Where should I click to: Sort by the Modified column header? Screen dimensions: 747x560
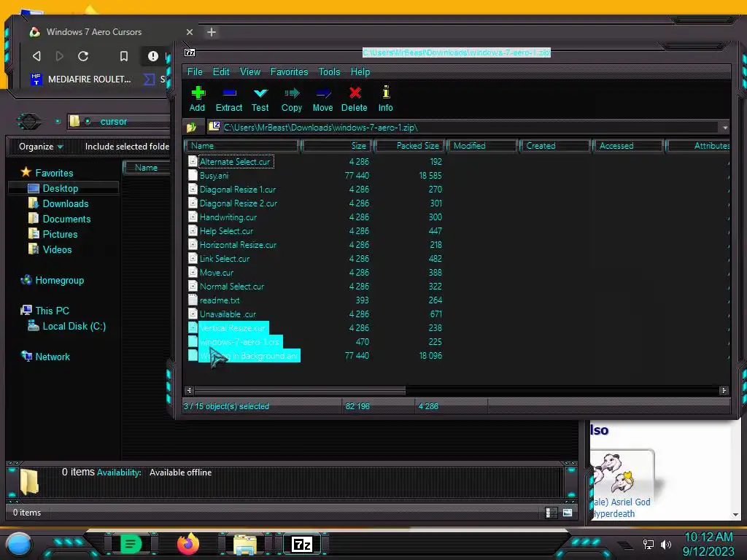[x=482, y=146]
